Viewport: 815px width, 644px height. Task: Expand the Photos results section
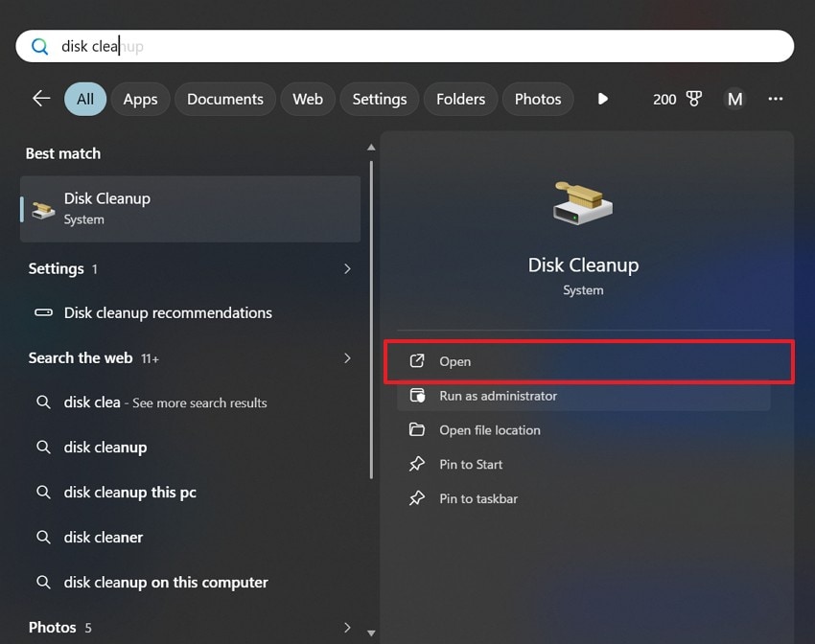pyautogui.click(x=347, y=628)
